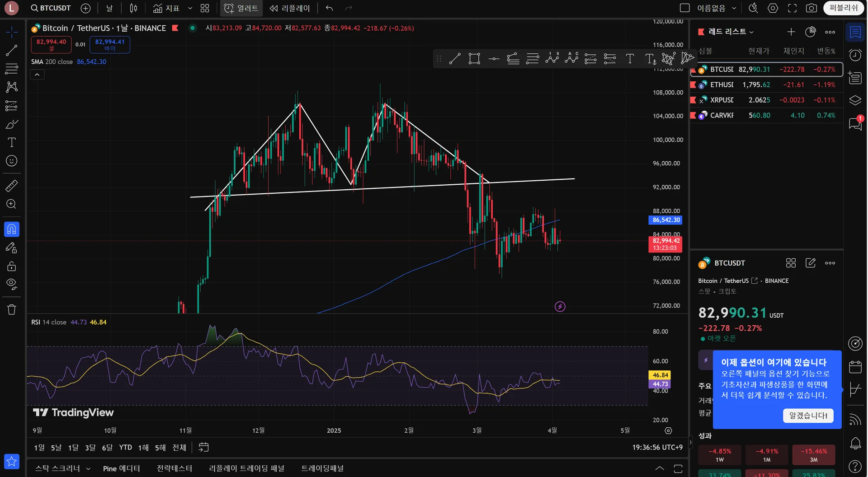Open the patterns tools in left sidebar
The width and height of the screenshot is (868, 477).
tap(12, 87)
